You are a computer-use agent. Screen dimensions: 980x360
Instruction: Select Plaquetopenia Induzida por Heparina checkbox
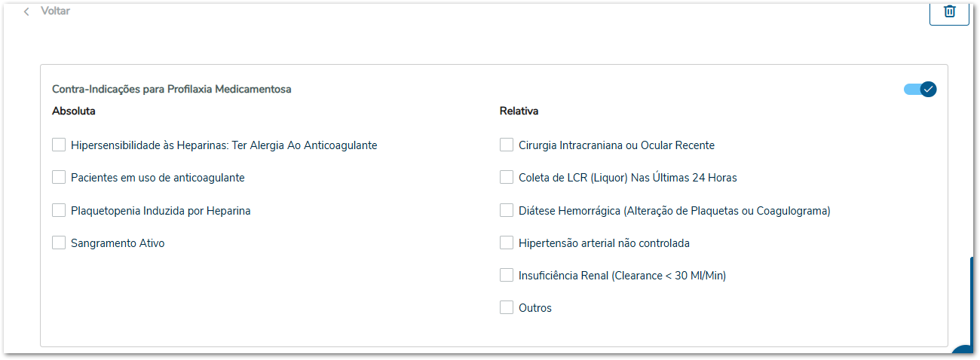click(59, 210)
